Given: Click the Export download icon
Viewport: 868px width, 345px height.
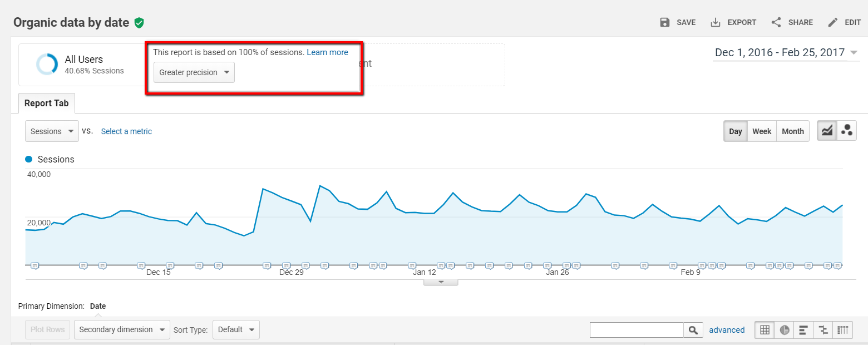Looking at the screenshot, I should click(716, 22).
